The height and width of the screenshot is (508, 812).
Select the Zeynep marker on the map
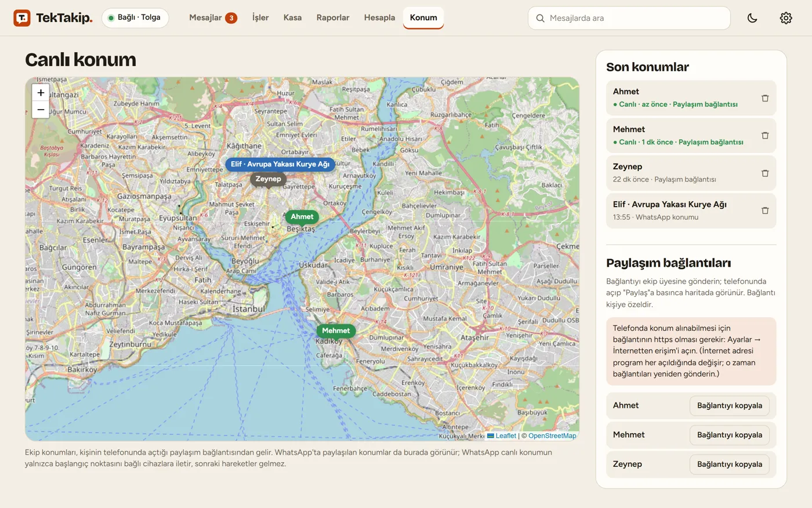click(x=268, y=179)
